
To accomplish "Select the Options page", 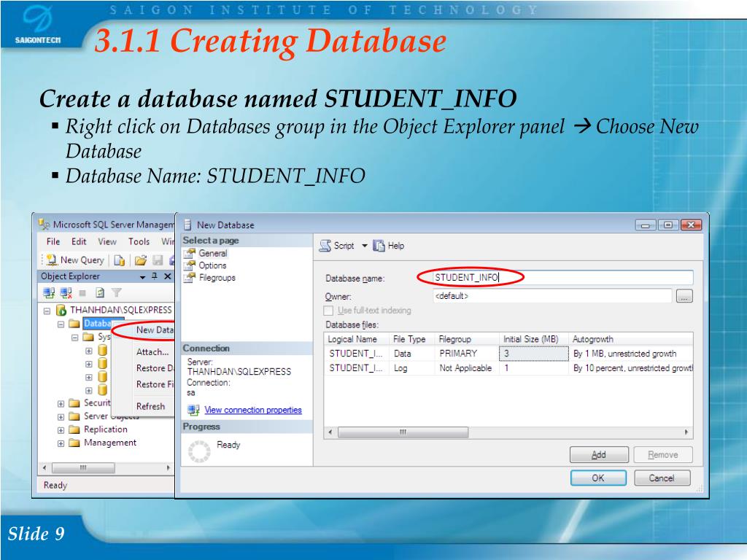I will [212, 265].
